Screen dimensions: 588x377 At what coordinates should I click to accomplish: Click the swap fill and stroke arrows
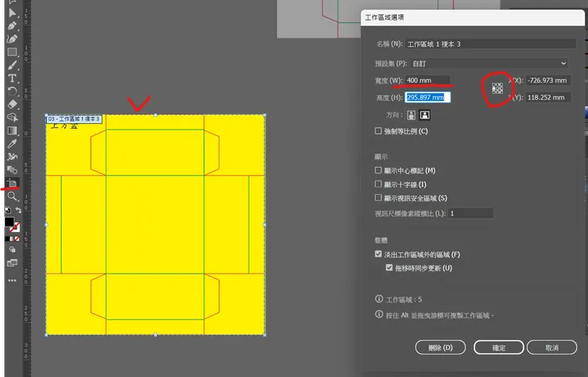coord(17,210)
